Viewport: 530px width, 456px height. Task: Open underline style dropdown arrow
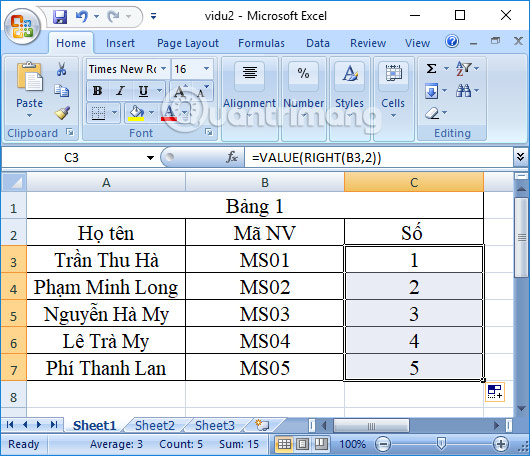click(x=159, y=91)
